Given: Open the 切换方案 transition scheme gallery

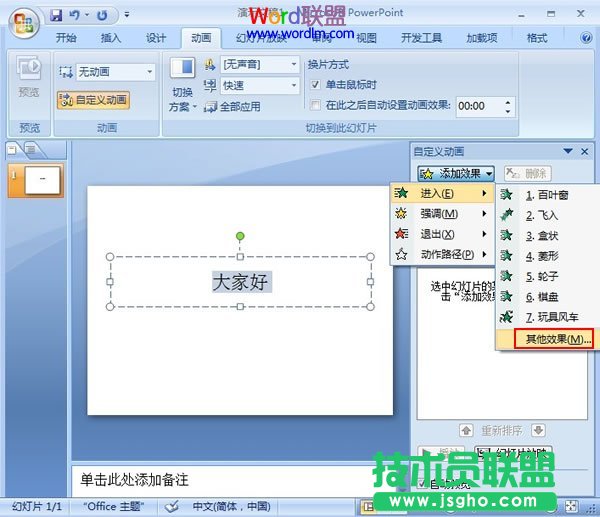Looking at the screenshot, I should tap(183, 84).
